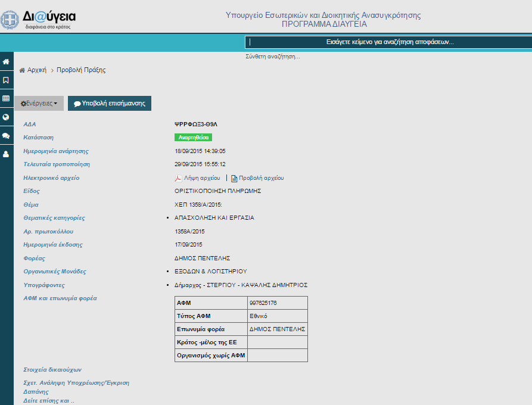Open the Προβολή αρχείου view link
The image size is (532, 405).
click(x=261, y=178)
